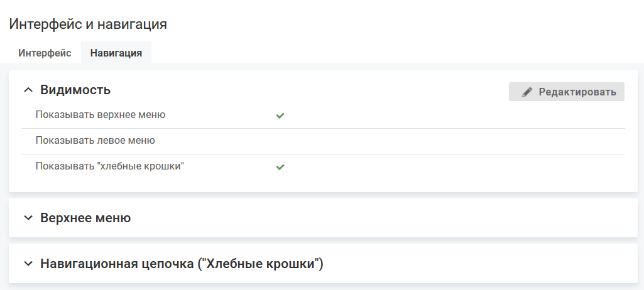Click green checkmark for Показывать верхнее меню
The height and width of the screenshot is (290, 644).
tap(280, 116)
